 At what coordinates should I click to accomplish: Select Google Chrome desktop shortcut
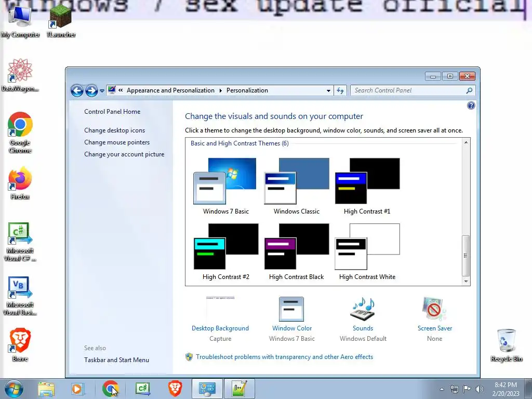[20, 132]
